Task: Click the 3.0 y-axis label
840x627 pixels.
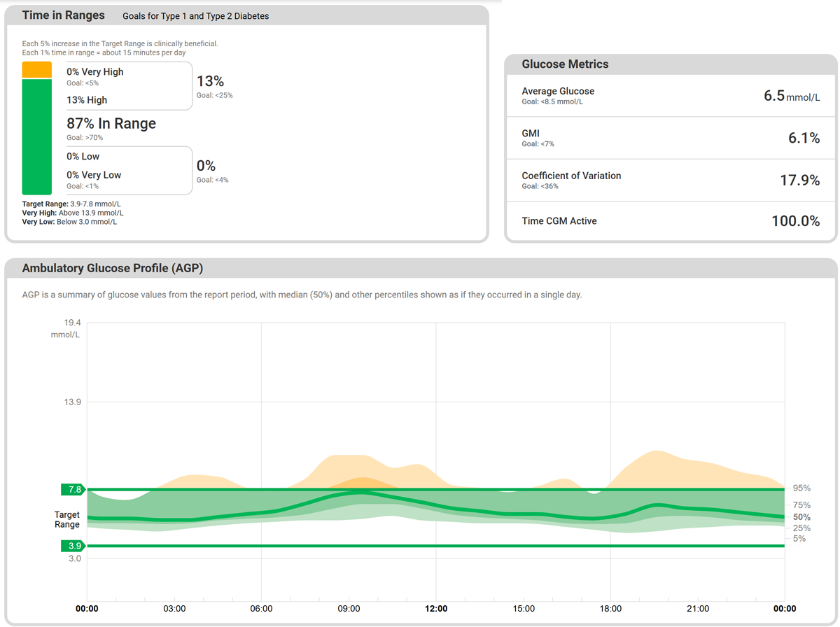Action: [74, 558]
